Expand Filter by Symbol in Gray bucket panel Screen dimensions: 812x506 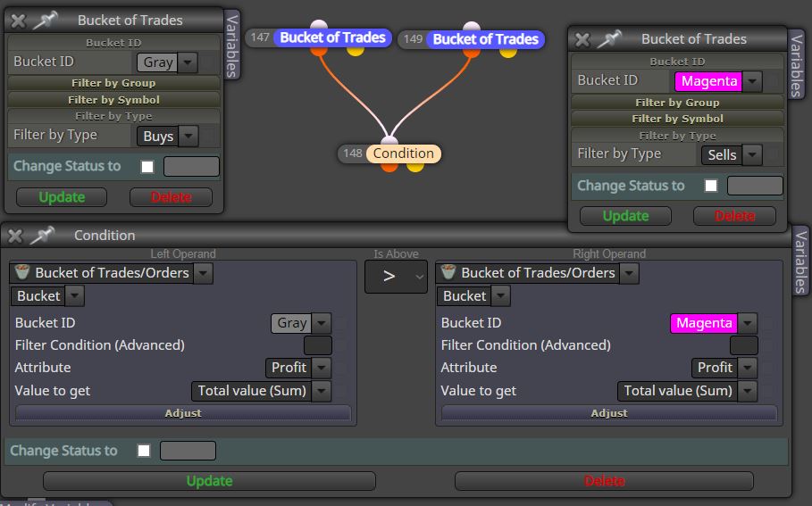[x=113, y=99]
